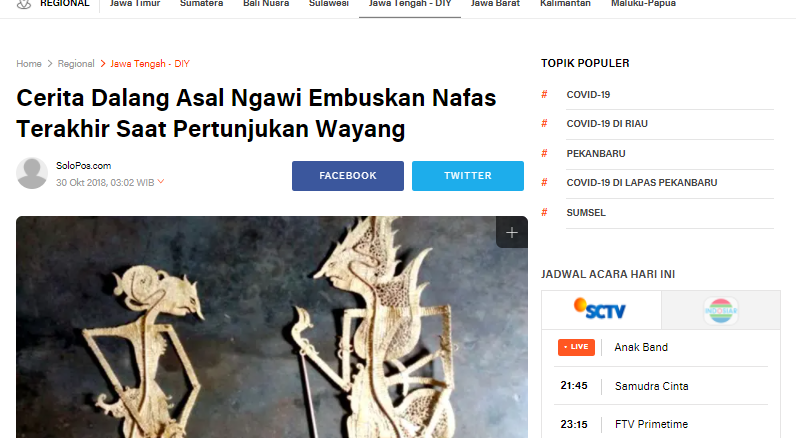The image size is (796, 438).
Task: Open the COVID-19 popular topic
Action: 588,94
